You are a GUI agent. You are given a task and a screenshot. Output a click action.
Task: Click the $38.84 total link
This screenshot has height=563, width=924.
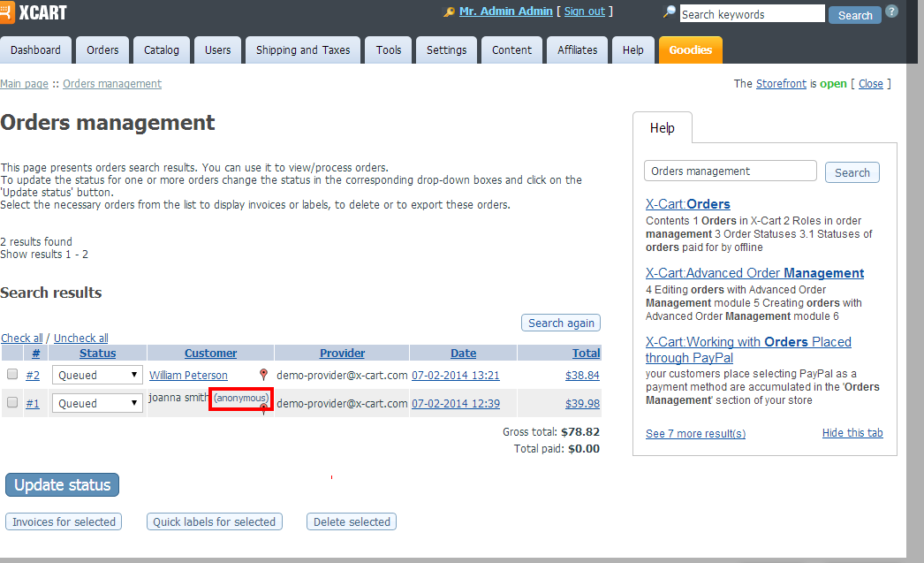pos(582,375)
